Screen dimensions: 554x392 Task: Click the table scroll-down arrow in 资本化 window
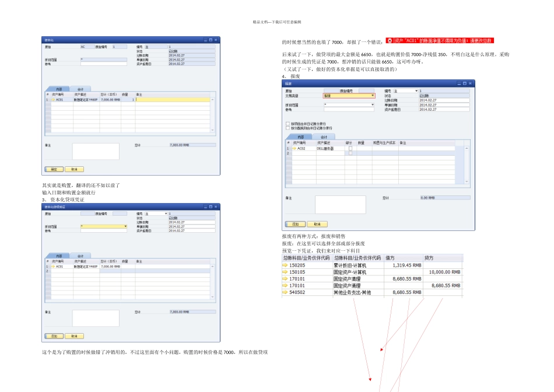point(212,130)
